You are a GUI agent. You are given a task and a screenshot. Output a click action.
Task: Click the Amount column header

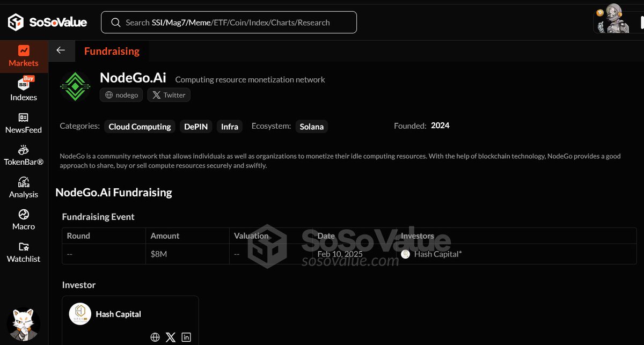click(x=165, y=236)
